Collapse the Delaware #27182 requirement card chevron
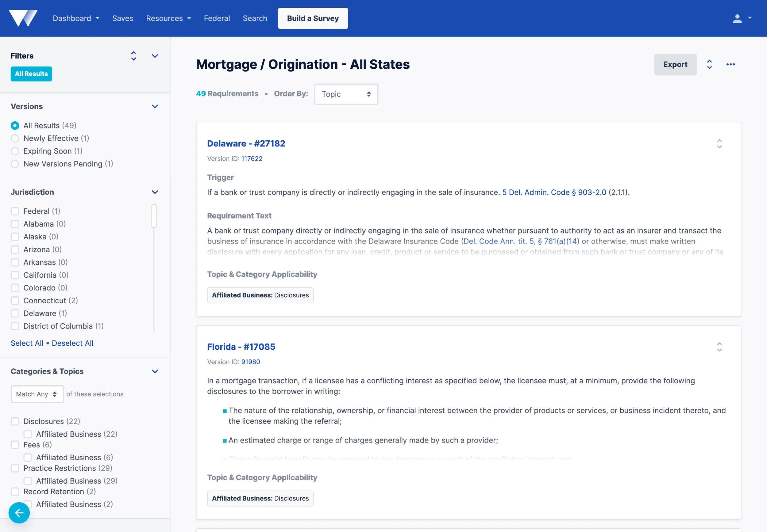 pyautogui.click(x=719, y=144)
